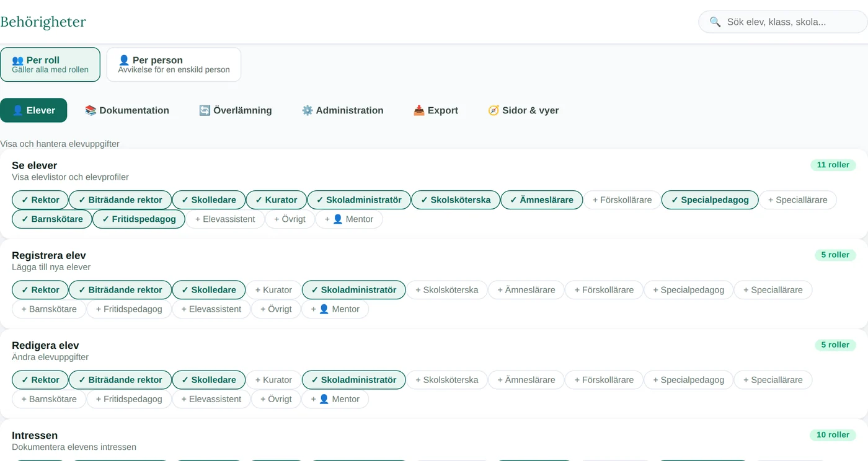
Task: Disable Biträdande rektor for Redigera elev
Action: [x=120, y=380]
